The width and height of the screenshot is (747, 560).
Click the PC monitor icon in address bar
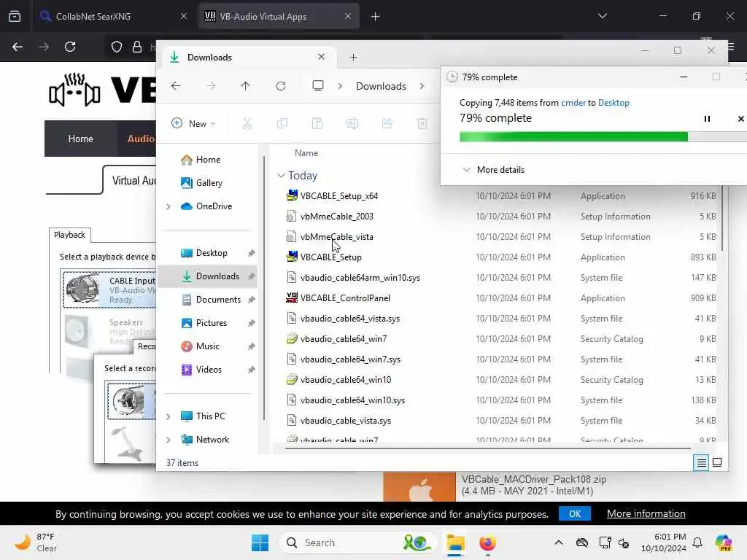[x=318, y=86]
